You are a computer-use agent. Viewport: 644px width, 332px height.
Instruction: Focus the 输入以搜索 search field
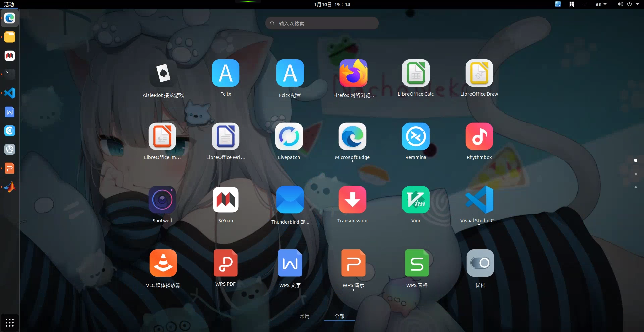[x=322, y=23]
